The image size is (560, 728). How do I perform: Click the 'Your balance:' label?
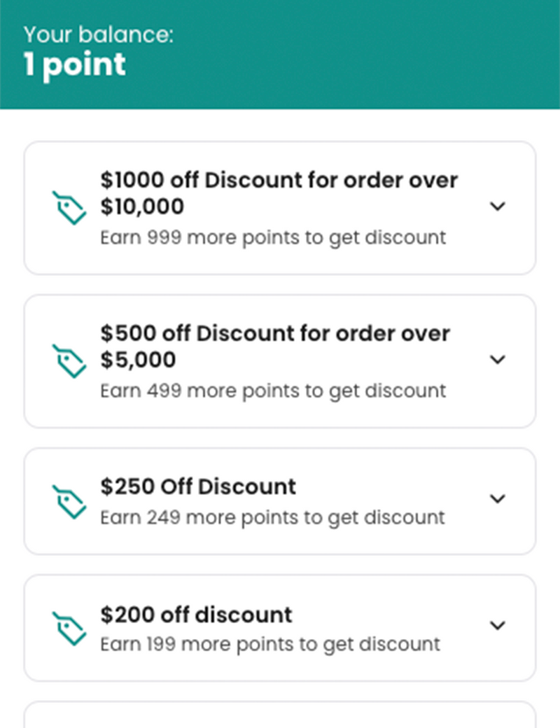click(x=98, y=35)
